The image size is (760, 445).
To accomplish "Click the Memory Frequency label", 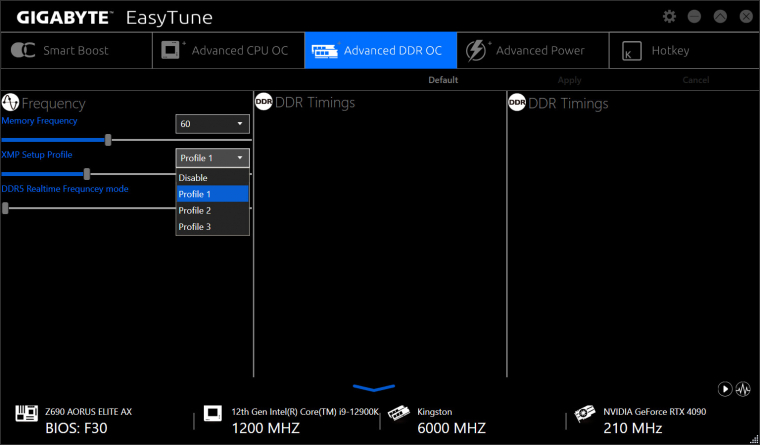I will click(x=39, y=121).
